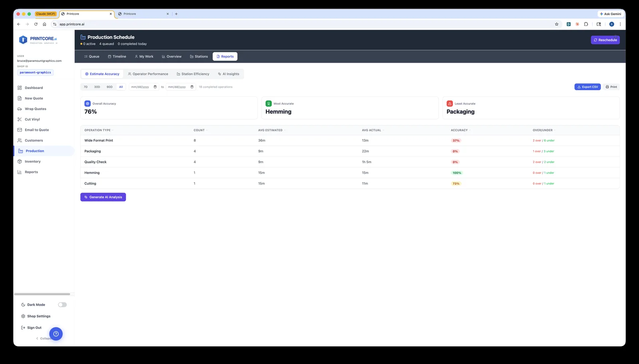Select All date range
The width and height of the screenshot is (639, 364).
click(x=121, y=87)
